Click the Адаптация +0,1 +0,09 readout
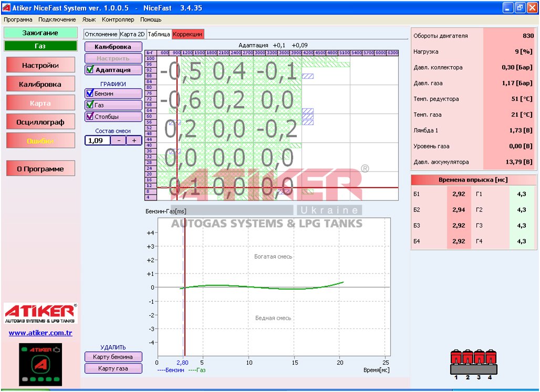The width and height of the screenshot is (540, 392). [273, 45]
